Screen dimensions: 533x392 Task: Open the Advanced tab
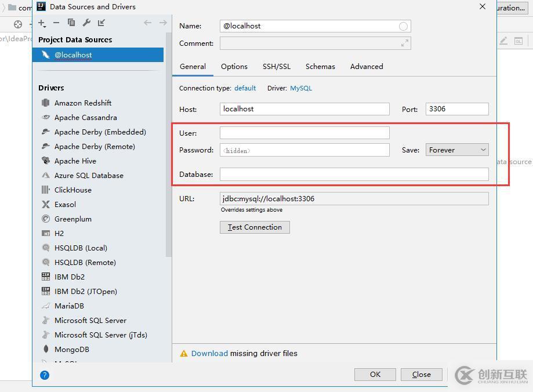click(367, 67)
